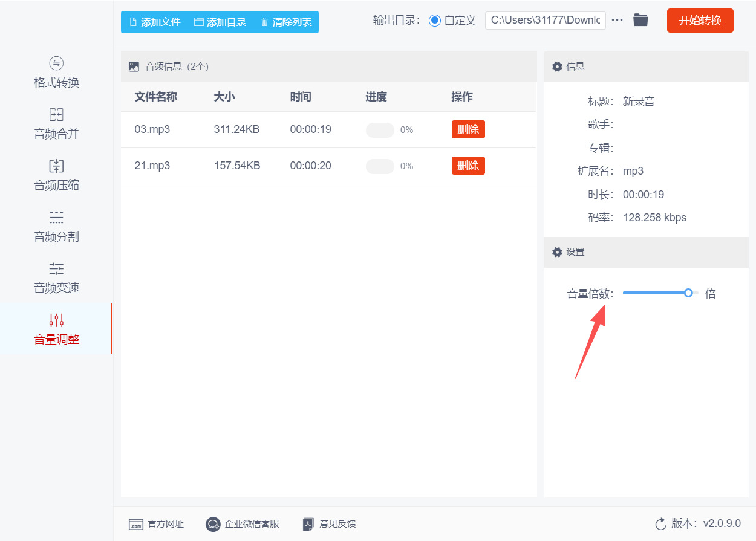Open the 意见反馈 feedback link
The height and width of the screenshot is (541, 756).
pyautogui.click(x=330, y=524)
